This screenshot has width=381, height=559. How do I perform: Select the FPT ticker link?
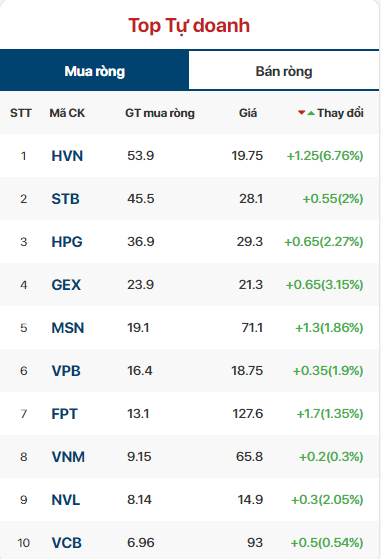pyautogui.click(x=64, y=414)
